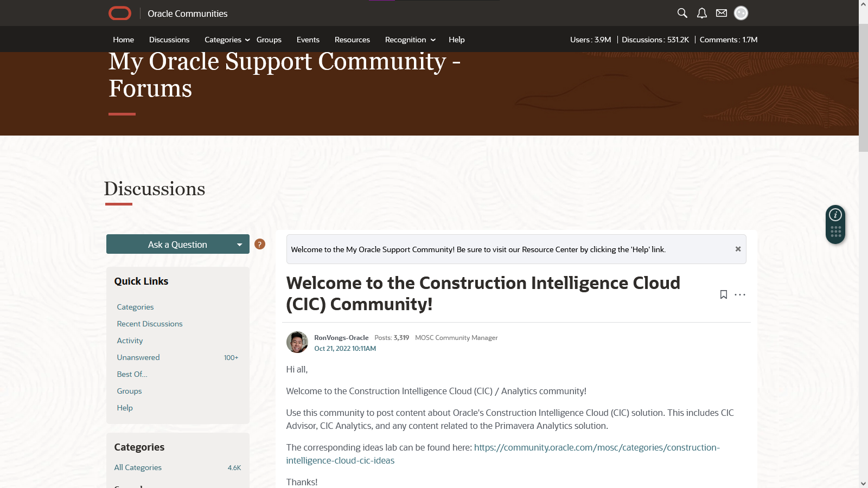
Task: Open the user profile avatar
Action: tap(741, 13)
